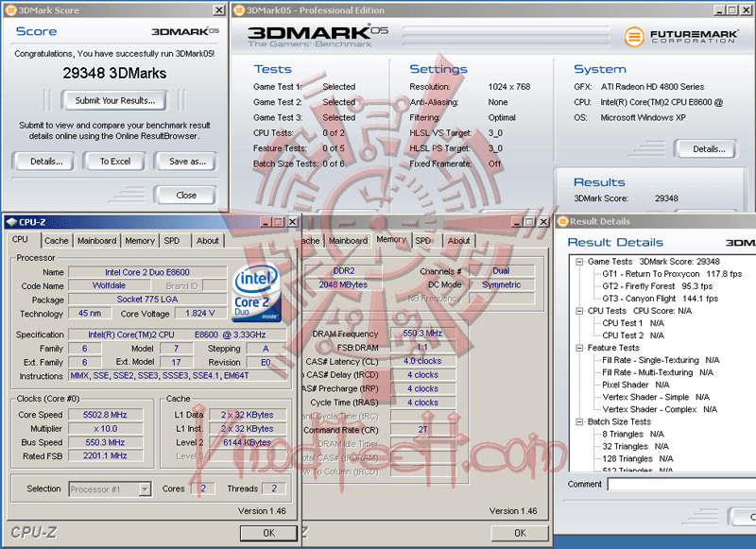Select GT1 - Return To Proxycon row

click(x=672, y=274)
